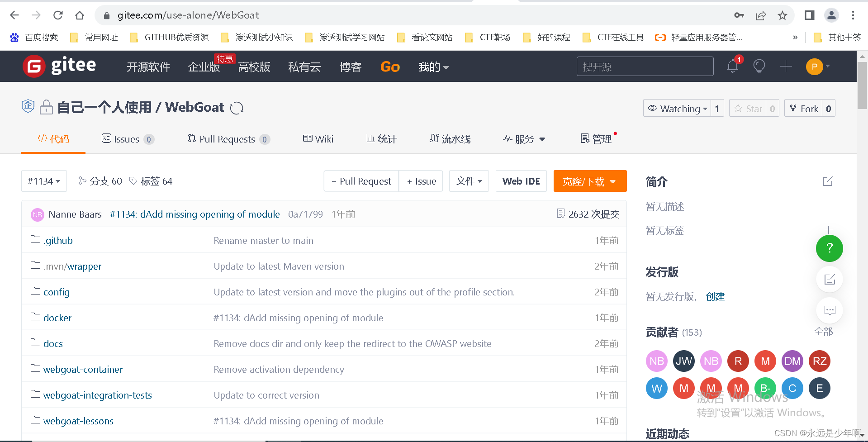Click the share page icon in the address bar
Viewport: 868px width, 442px height.
761,16
